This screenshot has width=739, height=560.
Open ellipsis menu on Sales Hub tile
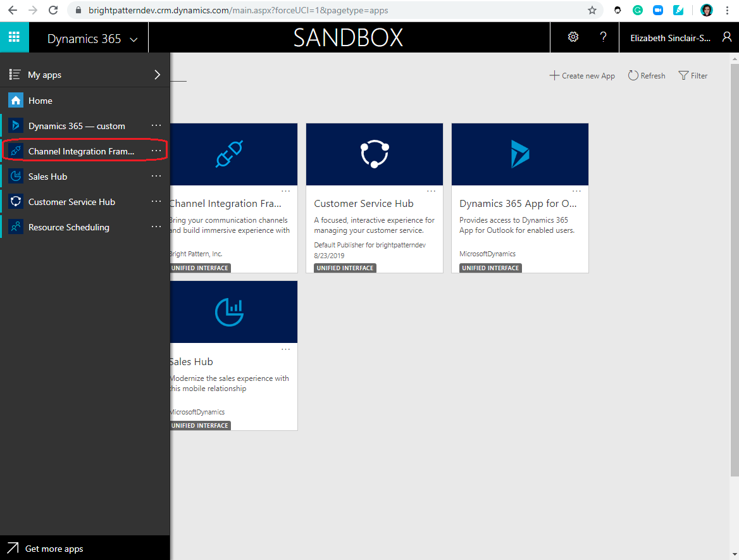click(x=285, y=349)
